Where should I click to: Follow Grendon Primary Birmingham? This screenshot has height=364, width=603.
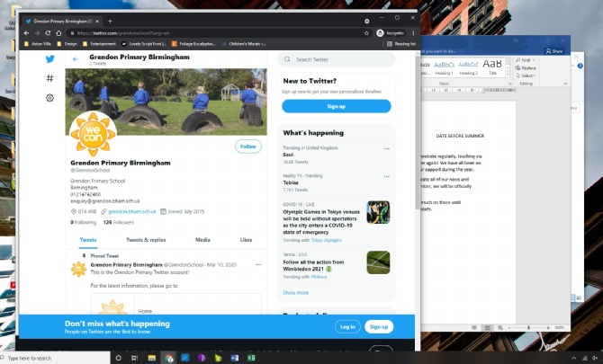[248, 146]
